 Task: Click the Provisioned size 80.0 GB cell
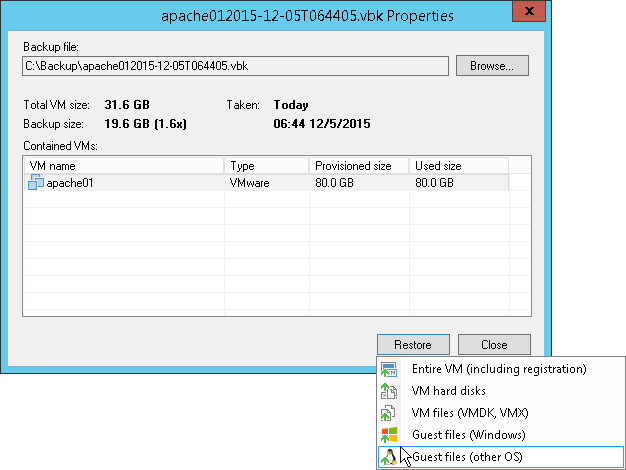point(334,183)
